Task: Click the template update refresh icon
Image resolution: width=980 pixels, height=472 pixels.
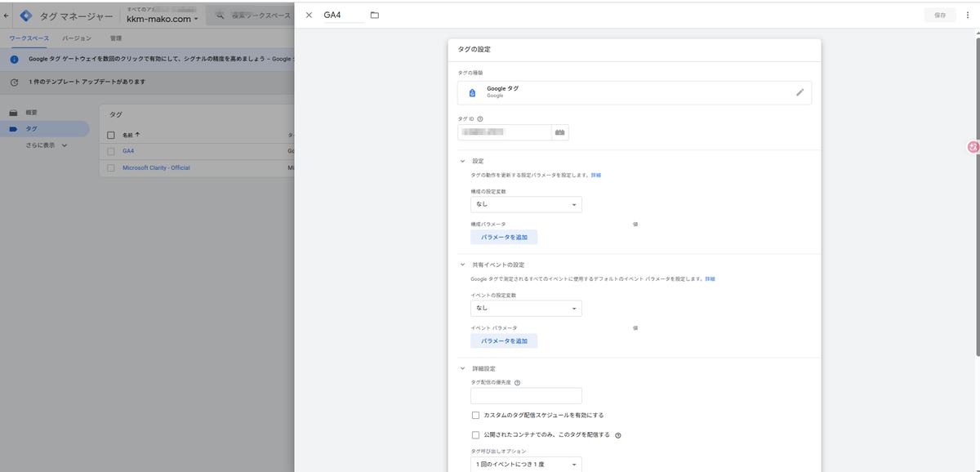Action: tap(14, 82)
